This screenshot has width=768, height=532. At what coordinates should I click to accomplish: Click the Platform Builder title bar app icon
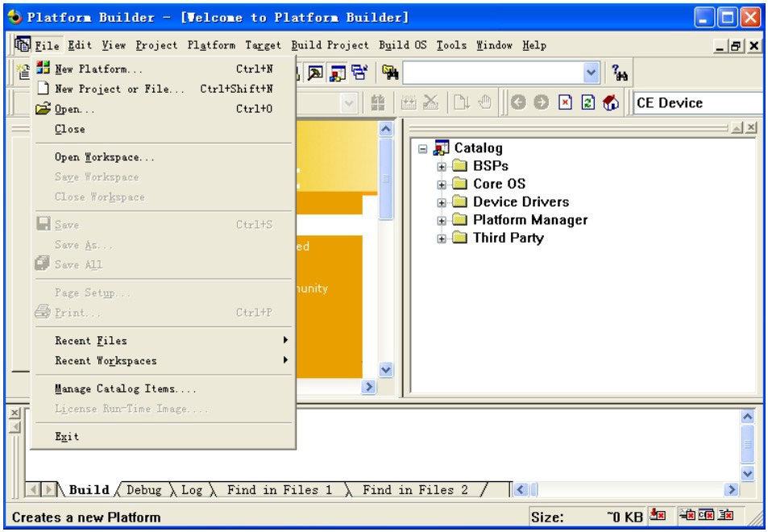coord(15,17)
